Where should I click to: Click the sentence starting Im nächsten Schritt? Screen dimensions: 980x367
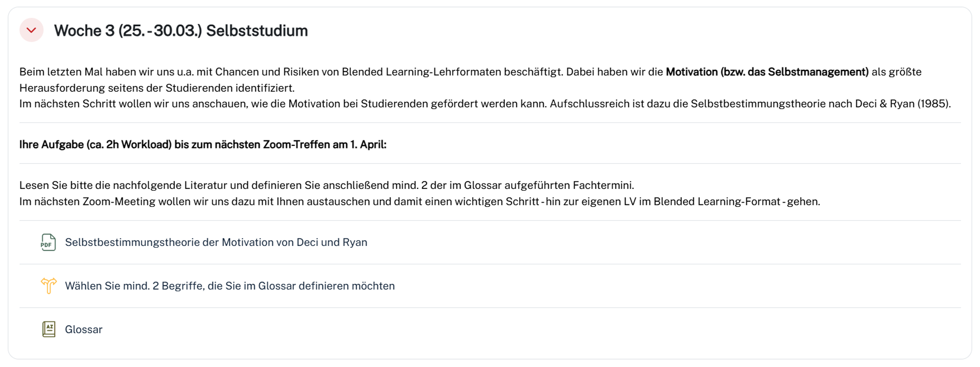point(485,104)
